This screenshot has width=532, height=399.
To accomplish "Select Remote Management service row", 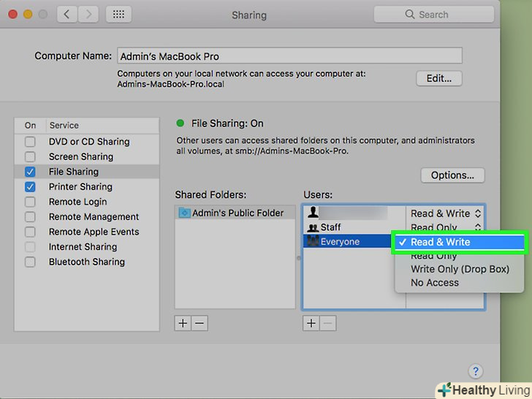I will click(86, 216).
